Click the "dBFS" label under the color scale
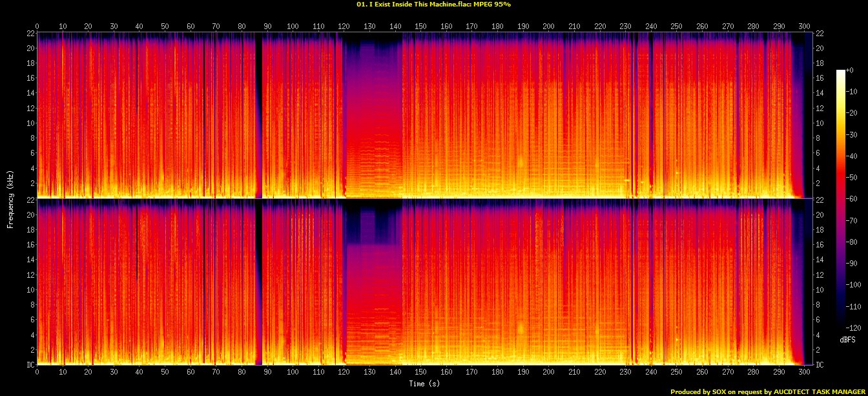868x396 pixels. point(847,339)
